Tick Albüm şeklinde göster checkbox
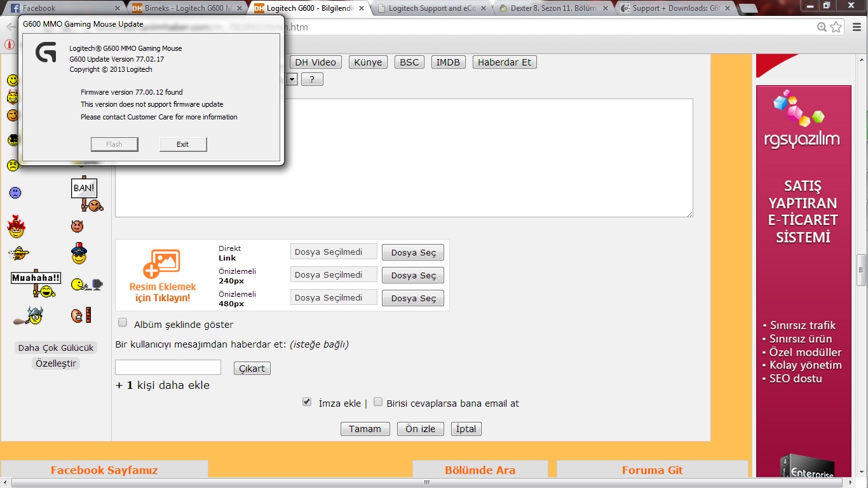The width and height of the screenshot is (868, 488). click(123, 323)
